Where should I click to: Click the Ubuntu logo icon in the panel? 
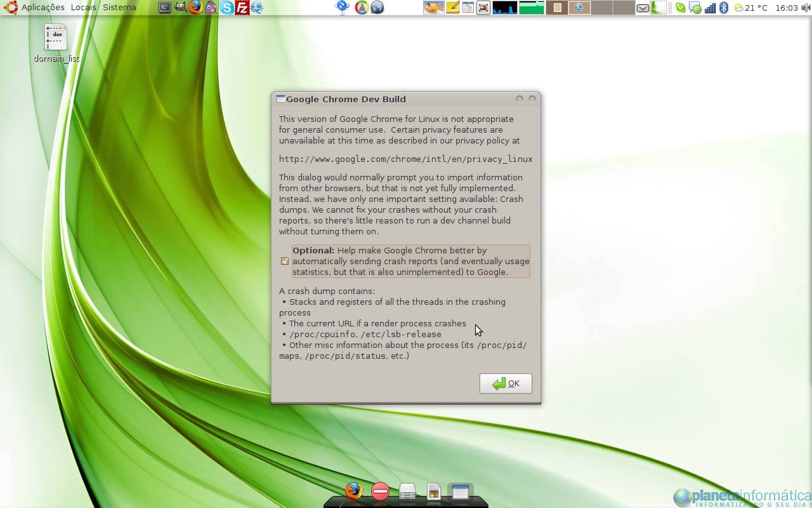[x=11, y=8]
